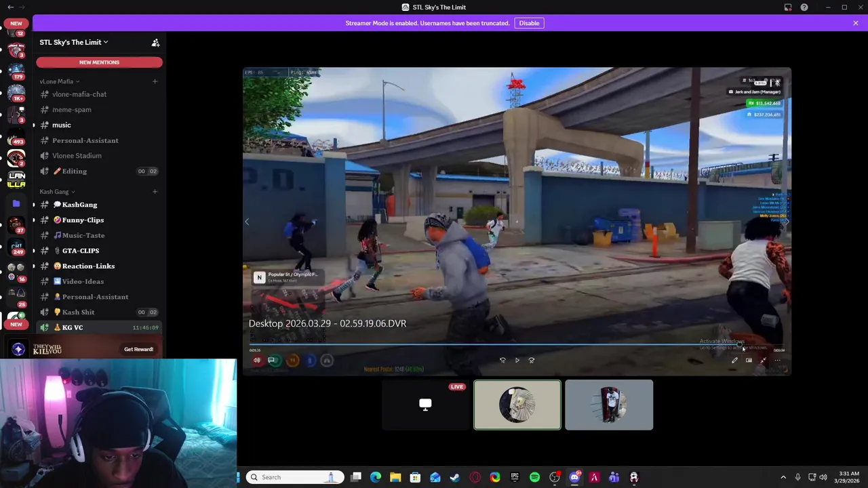The width and height of the screenshot is (868, 488).
Task: Dismiss the Streamer Mode banner
Action: tap(856, 23)
